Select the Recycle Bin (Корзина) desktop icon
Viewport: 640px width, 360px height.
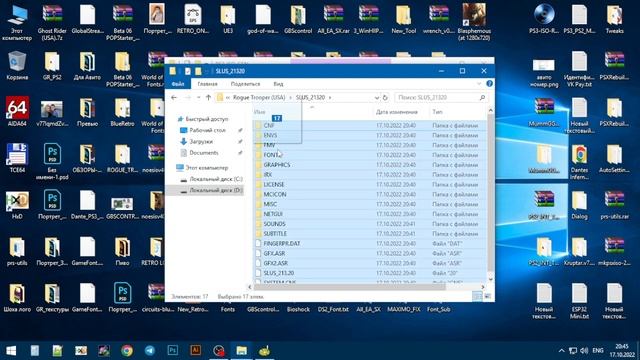(x=17, y=65)
